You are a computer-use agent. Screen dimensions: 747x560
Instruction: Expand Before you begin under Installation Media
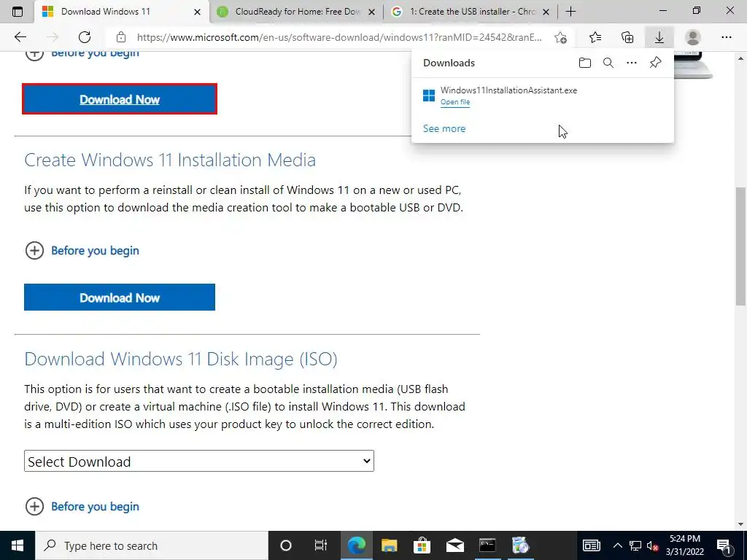[x=82, y=251]
